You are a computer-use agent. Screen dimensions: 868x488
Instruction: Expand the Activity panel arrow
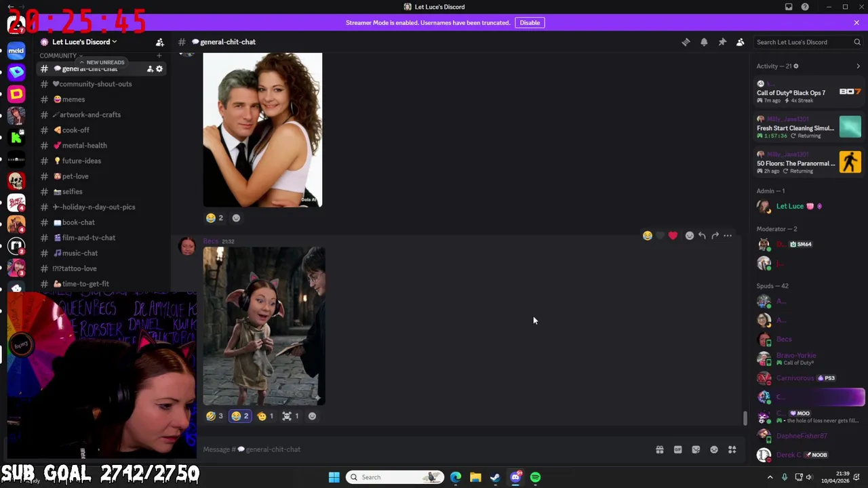[x=858, y=66]
